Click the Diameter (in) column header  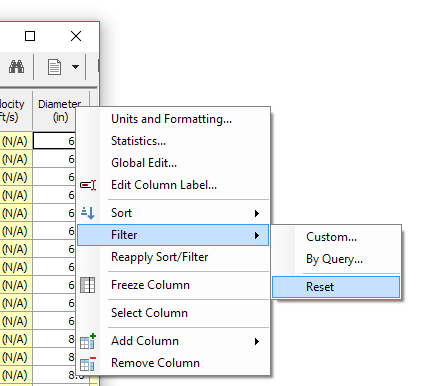point(60,110)
